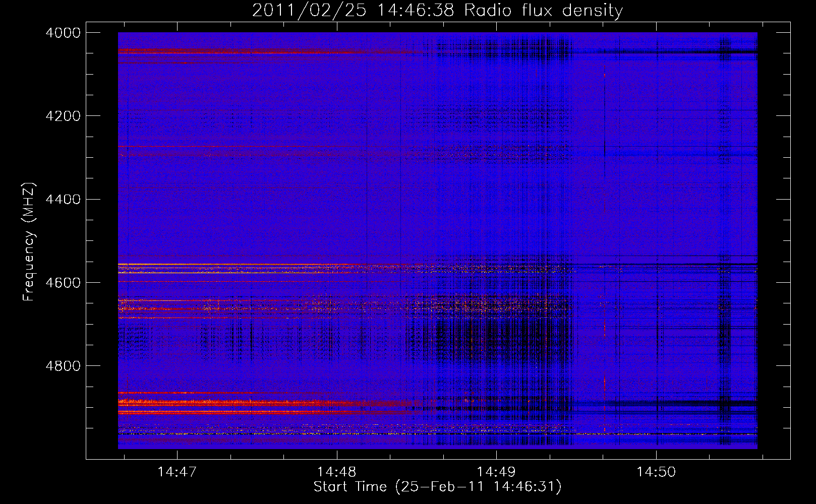Select the 4200 frequency tick label

(63, 116)
